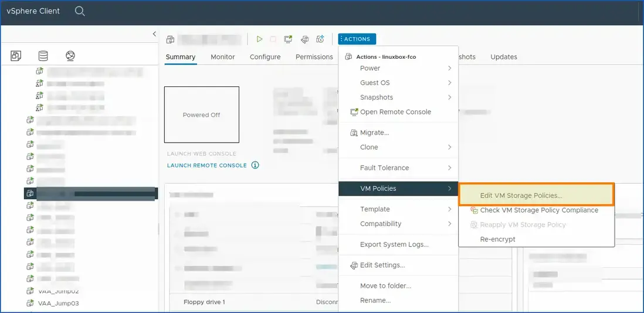
Task: Click the Launch Console monitor toolbar icon
Action: click(x=288, y=39)
